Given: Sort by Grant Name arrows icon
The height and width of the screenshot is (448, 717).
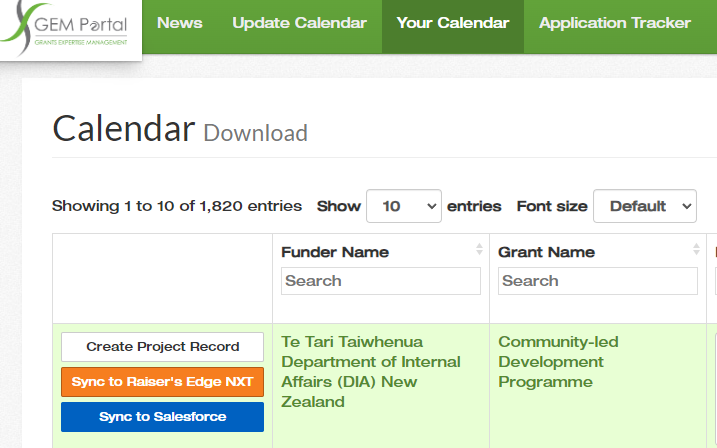Looking at the screenshot, I should pos(696,250).
